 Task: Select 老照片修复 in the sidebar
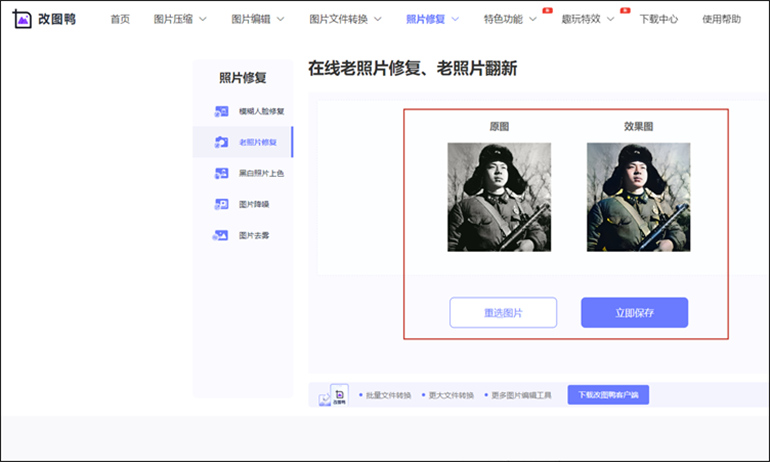click(x=258, y=142)
